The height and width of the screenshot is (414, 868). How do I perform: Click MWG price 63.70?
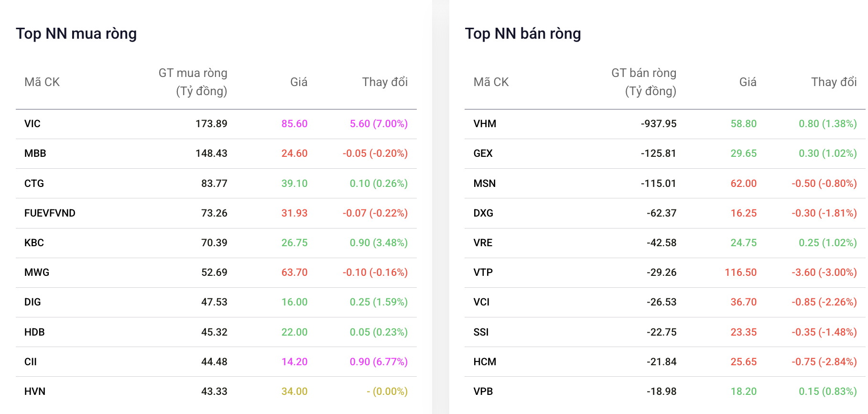point(294,272)
